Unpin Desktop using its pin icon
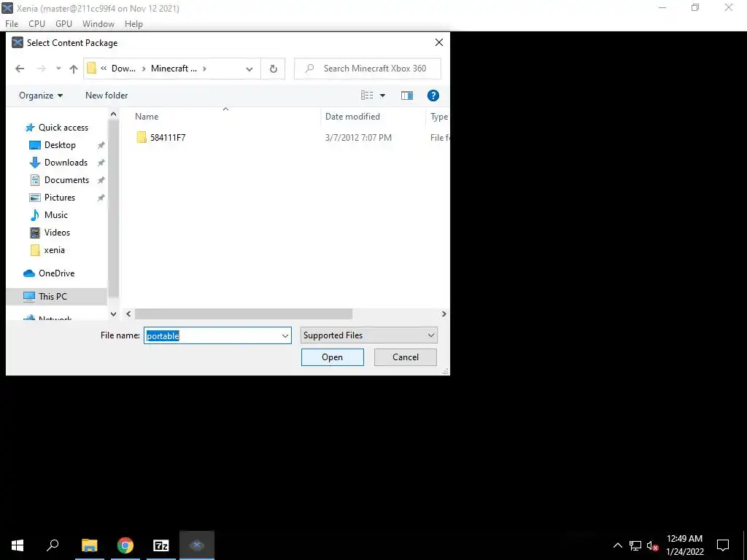Image resolution: width=747 pixels, height=560 pixels. click(101, 145)
